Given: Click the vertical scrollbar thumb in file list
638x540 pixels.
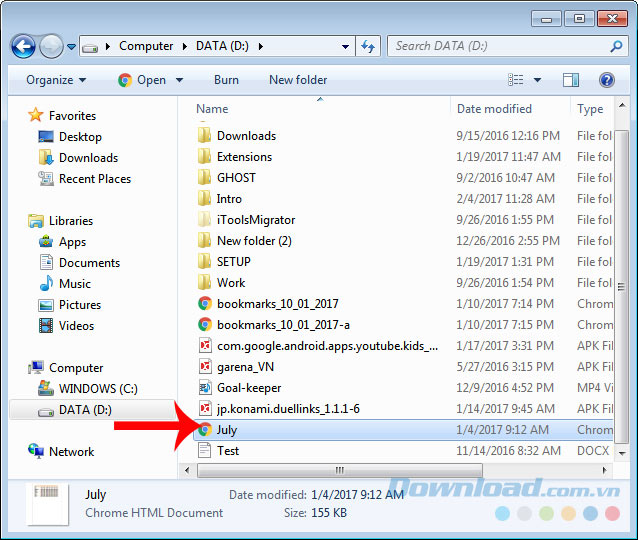Looking at the screenshot, I should [x=621, y=287].
